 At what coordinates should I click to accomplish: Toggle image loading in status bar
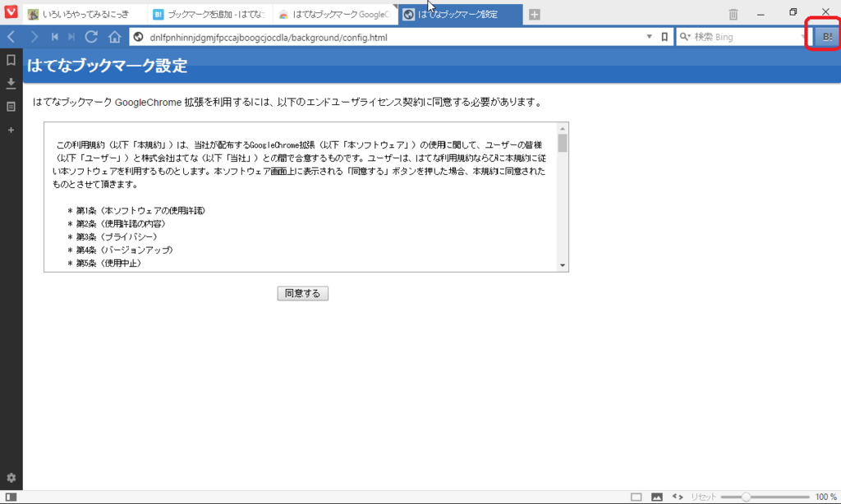coord(657,497)
